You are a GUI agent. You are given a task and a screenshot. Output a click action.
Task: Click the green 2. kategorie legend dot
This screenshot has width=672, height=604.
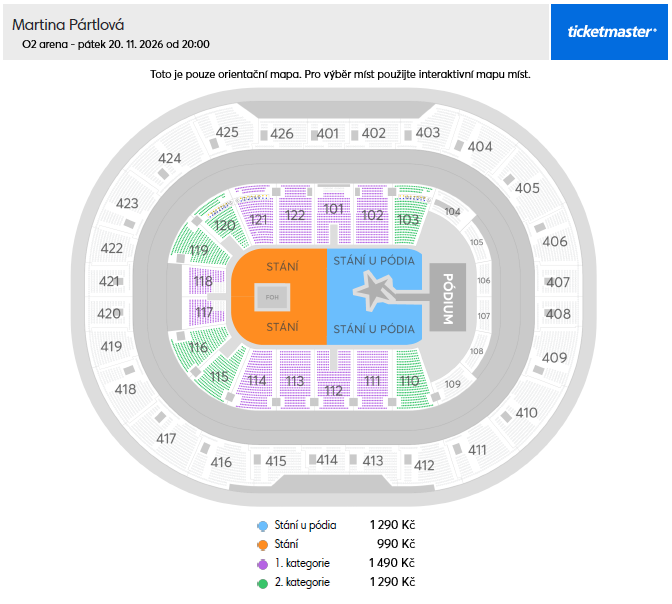262,582
